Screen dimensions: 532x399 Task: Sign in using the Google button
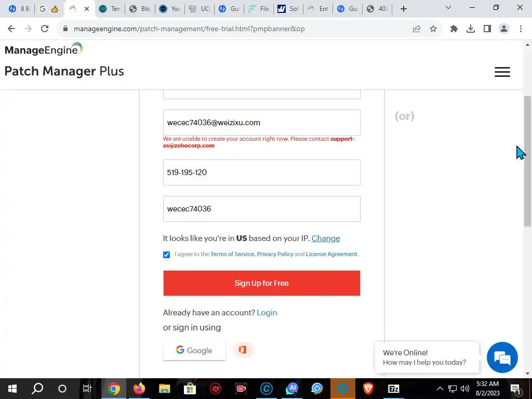(194, 350)
